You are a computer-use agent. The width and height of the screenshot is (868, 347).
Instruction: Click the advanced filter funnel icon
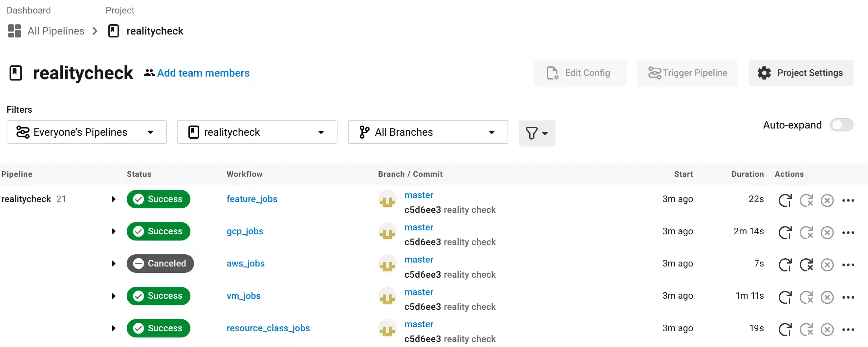click(536, 133)
